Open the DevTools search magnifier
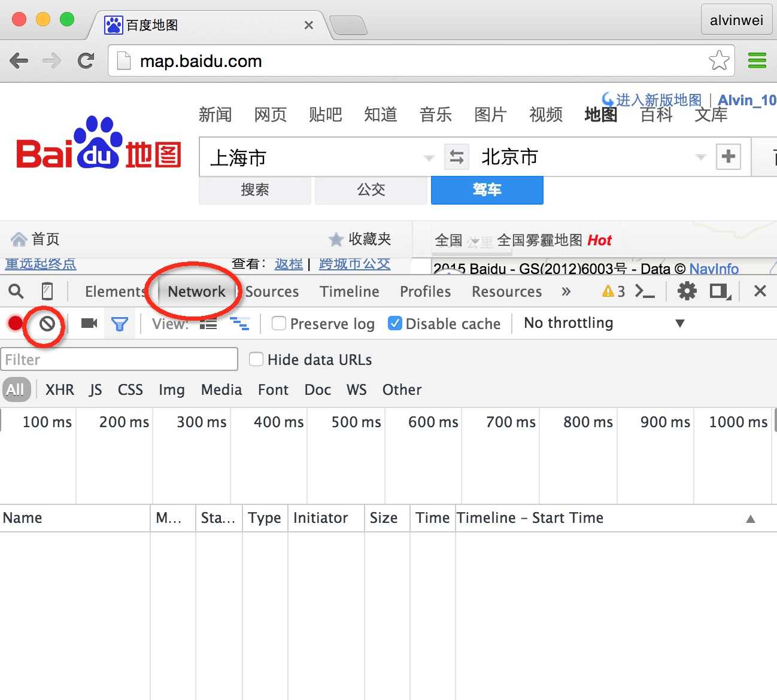777x700 pixels. coord(16,291)
